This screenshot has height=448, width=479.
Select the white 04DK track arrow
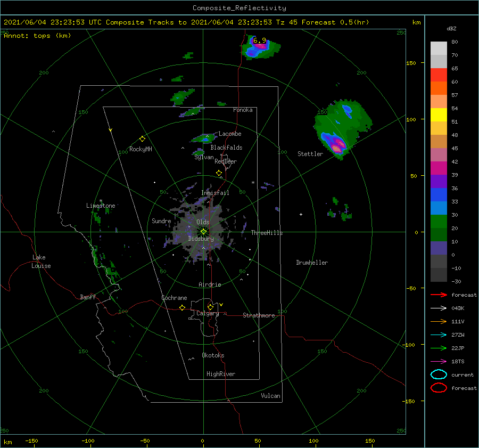(x=439, y=308)
